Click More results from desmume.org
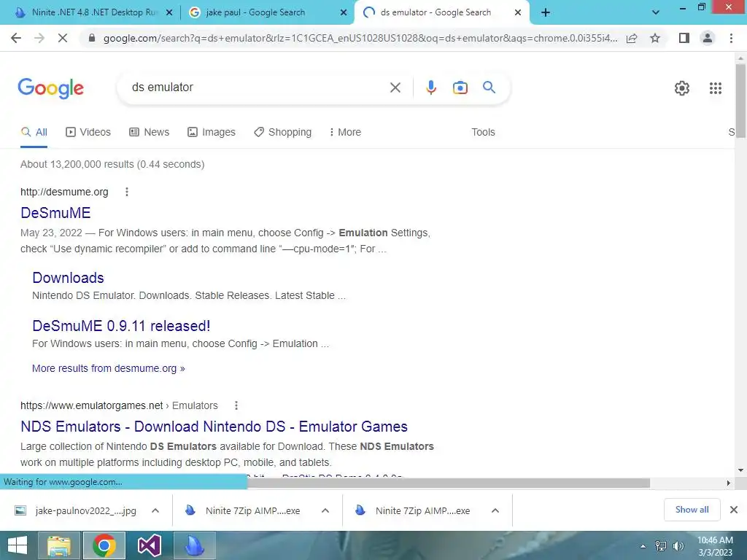Image resolution: width=747 pixels, height=560 pixels. (x=108, y=368)
